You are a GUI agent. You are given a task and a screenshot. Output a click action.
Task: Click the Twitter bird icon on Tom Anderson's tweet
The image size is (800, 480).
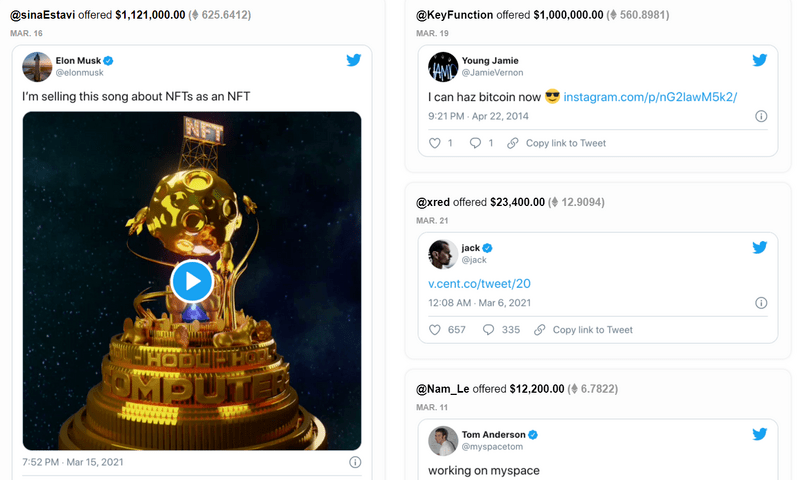760,434
